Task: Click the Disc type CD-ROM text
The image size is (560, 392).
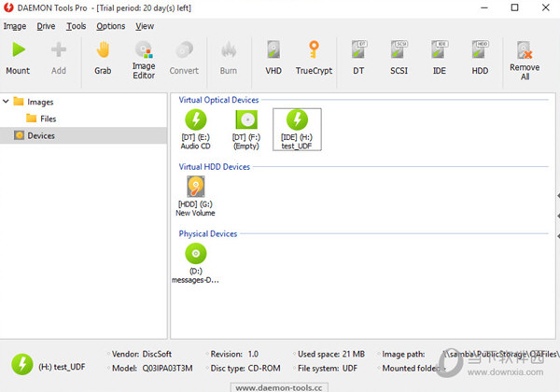Action: tap(245, 368)
